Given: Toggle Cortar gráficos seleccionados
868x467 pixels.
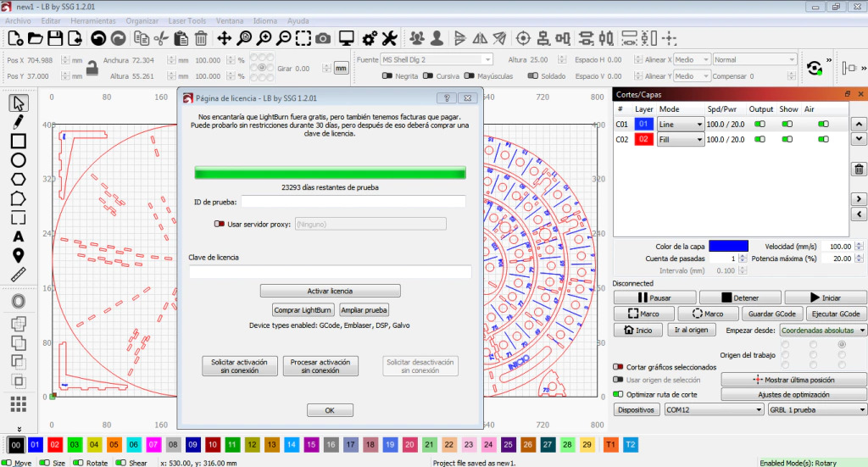Looking at the screenshot, I should click(618, 367).
